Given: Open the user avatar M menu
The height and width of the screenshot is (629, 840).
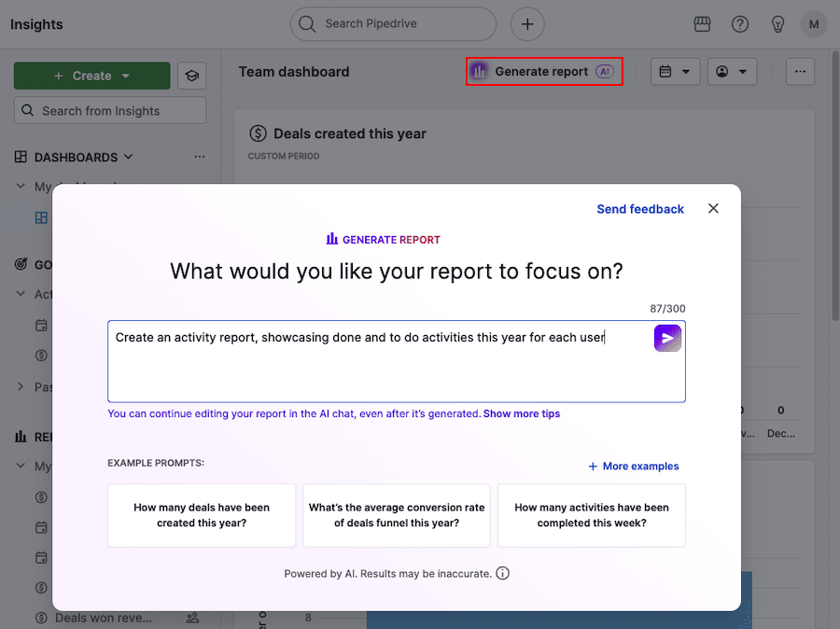Looking at the screenshot, I should 813,24.
